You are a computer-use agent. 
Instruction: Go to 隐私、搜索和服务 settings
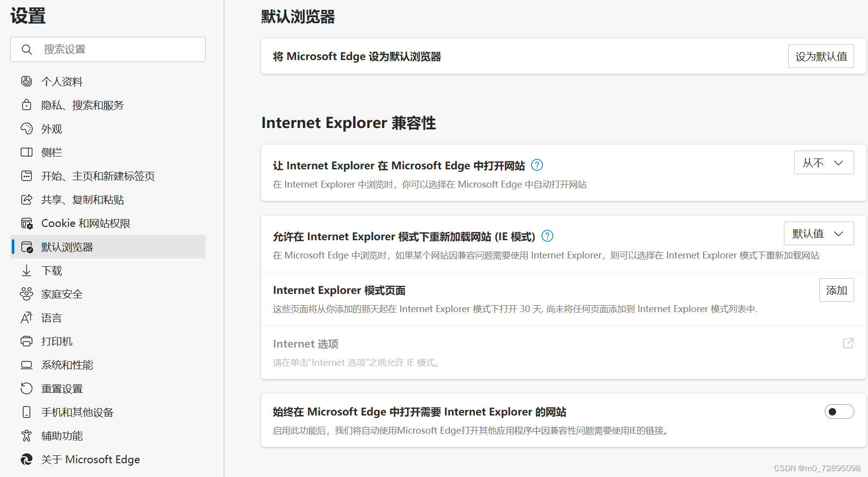(108, 105)
